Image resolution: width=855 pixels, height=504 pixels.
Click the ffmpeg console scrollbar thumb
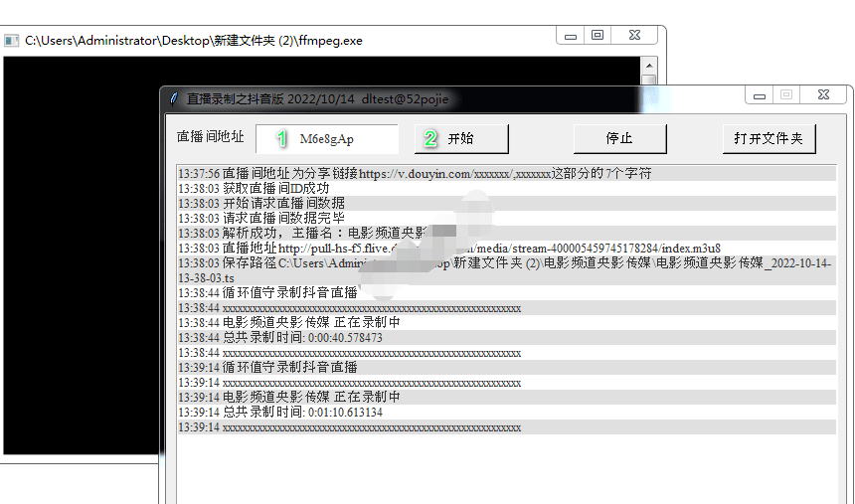click(648, 82)
